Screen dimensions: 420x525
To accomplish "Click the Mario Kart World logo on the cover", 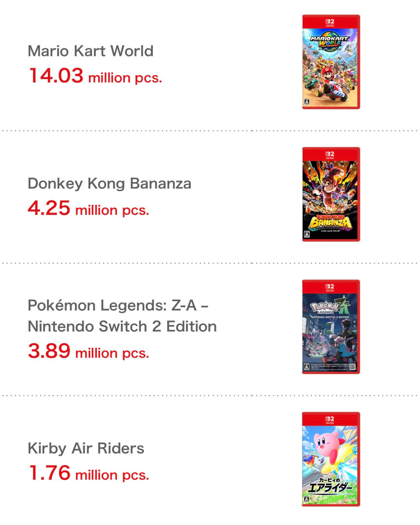I will 329,42.
